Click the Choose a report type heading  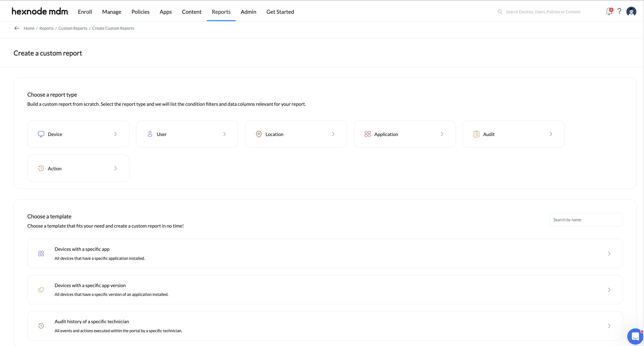(x=52, y=95)
